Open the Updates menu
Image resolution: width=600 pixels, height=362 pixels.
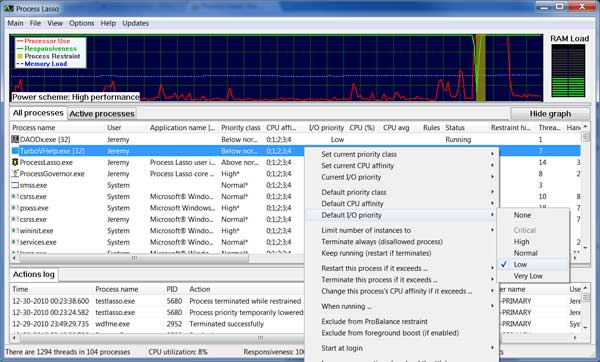135,23
